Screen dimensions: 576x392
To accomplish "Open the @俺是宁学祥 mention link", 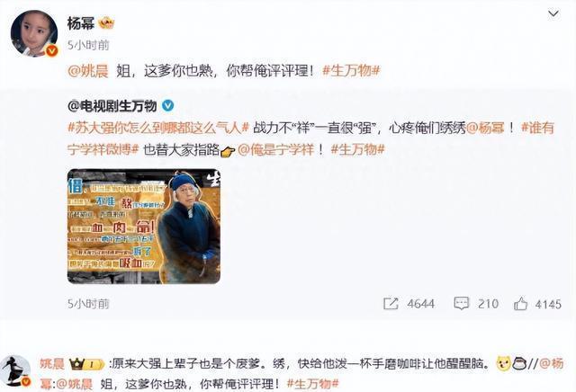I will pyautogui.click(x=276, y=150).
